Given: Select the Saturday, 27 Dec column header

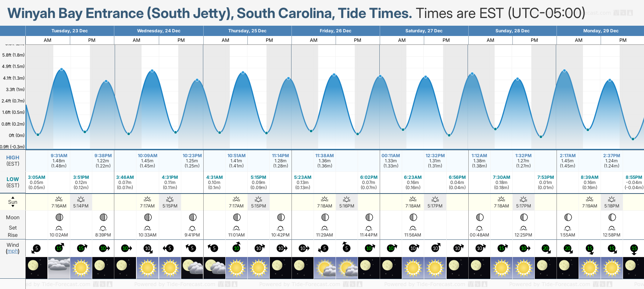Looking at the screenshot, I should 424,31.
